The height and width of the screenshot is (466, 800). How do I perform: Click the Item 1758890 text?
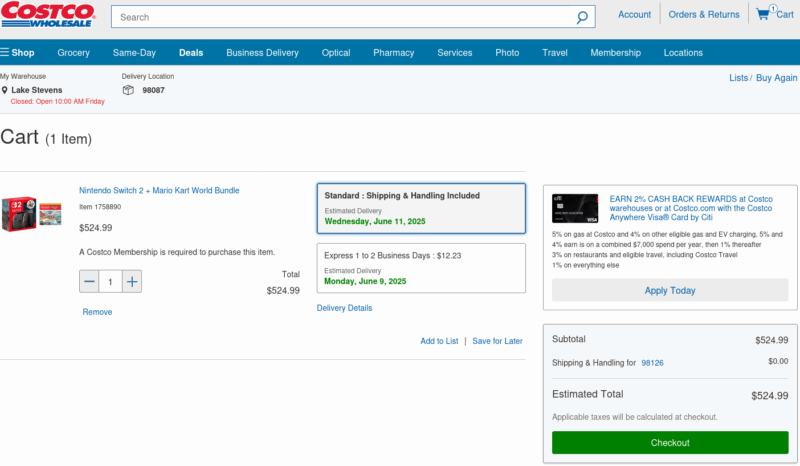pos(100,207)
